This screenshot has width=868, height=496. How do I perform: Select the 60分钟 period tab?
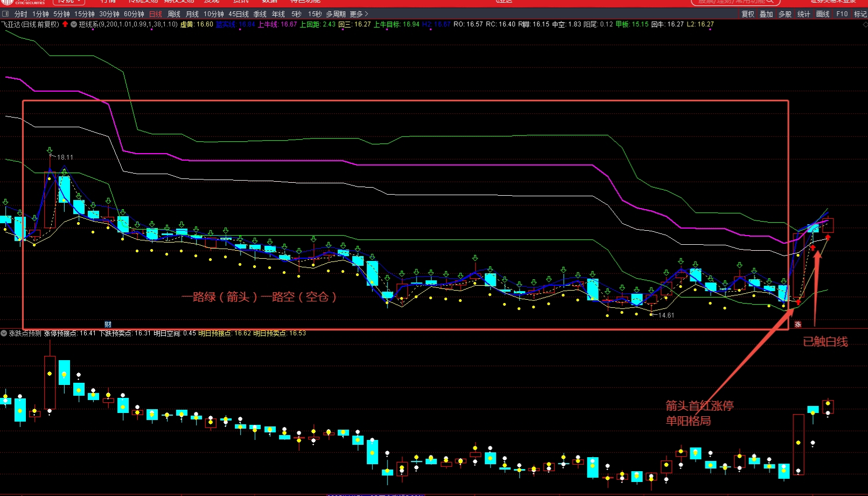pos(134,14)
